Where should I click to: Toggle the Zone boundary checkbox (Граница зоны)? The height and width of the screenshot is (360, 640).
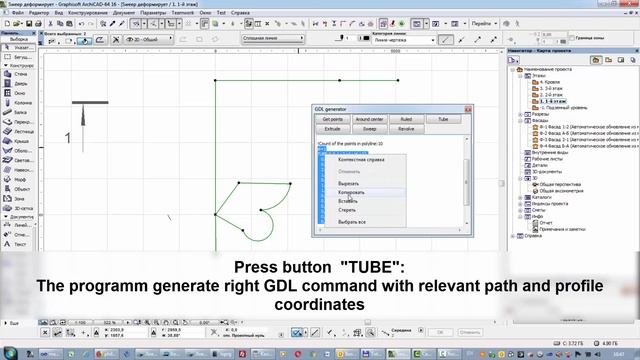[x=572, y=38]
